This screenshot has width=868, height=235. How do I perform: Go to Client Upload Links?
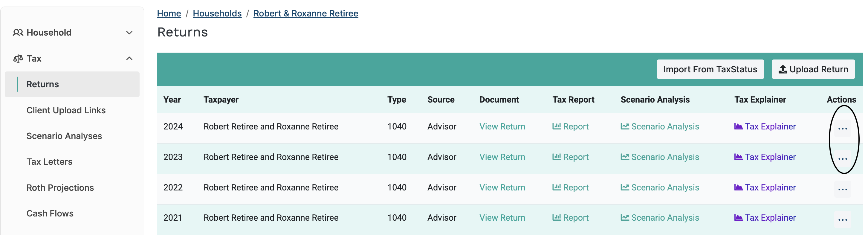(x=66, y=110)
